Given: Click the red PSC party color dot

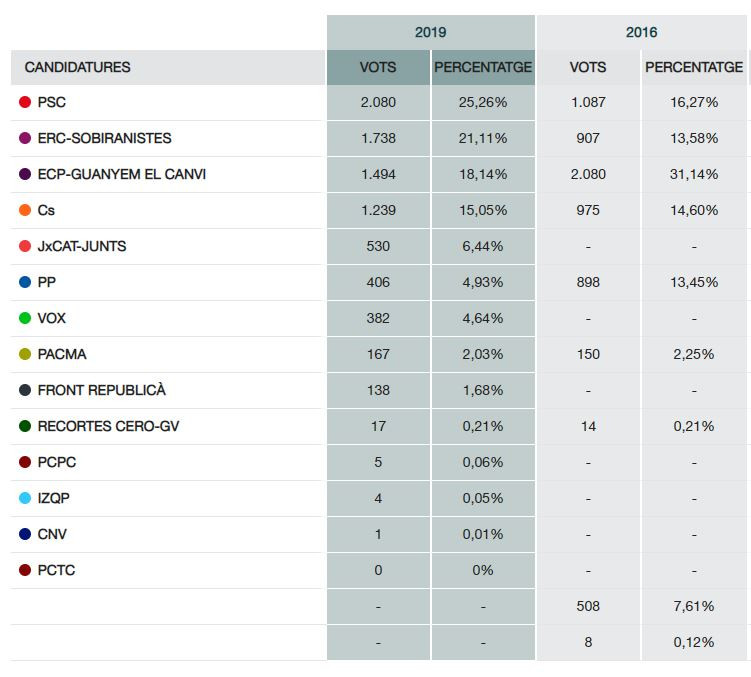Looking at the screenshot, I should (x=25, y=102).
